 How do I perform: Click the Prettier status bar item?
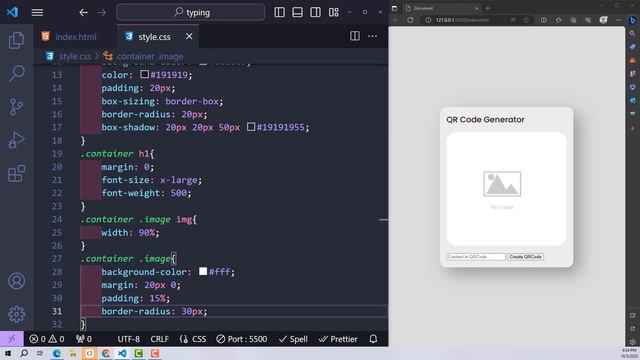click(338, 339)
